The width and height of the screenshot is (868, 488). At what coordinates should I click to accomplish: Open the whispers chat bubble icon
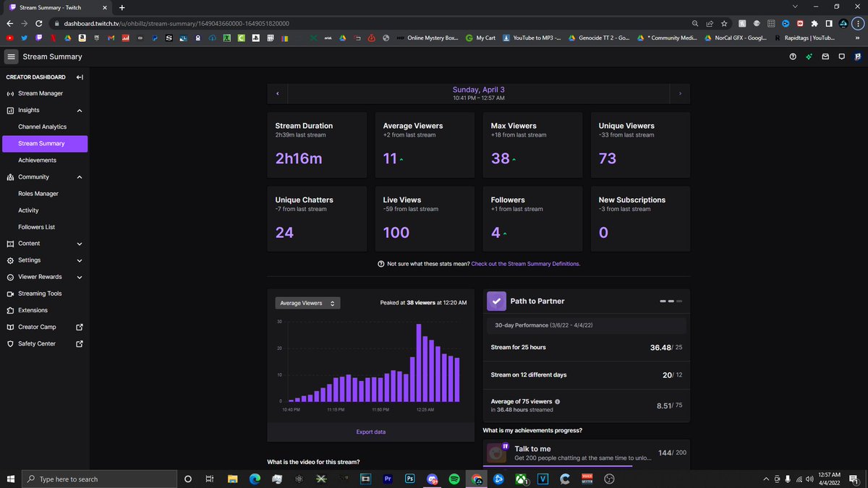point(841,56)
